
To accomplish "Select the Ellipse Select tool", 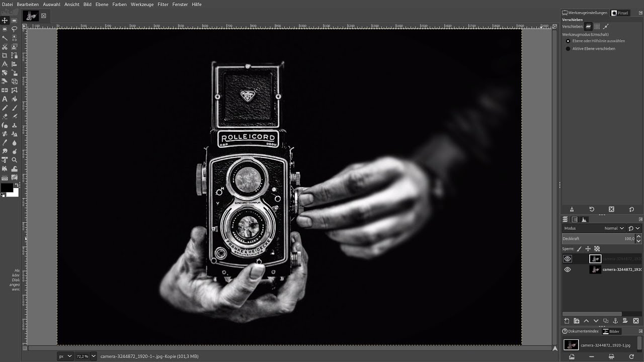I will pos(5,29).
